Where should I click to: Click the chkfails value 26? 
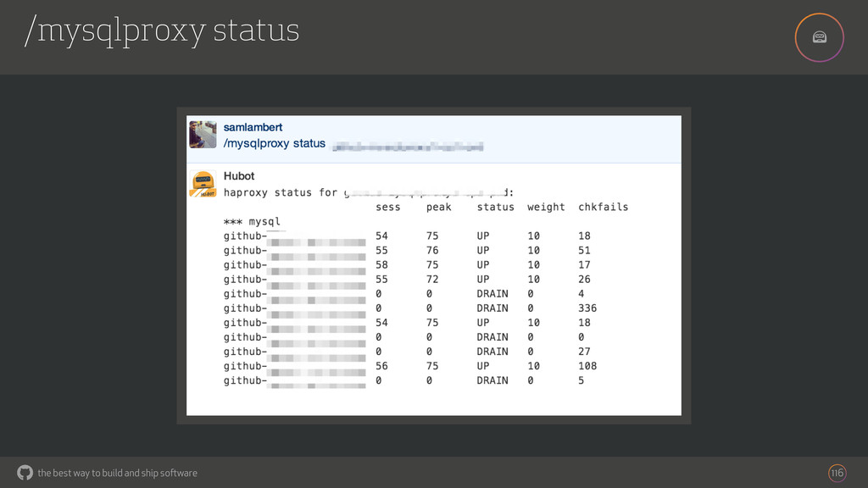click(x=584, y=280)
